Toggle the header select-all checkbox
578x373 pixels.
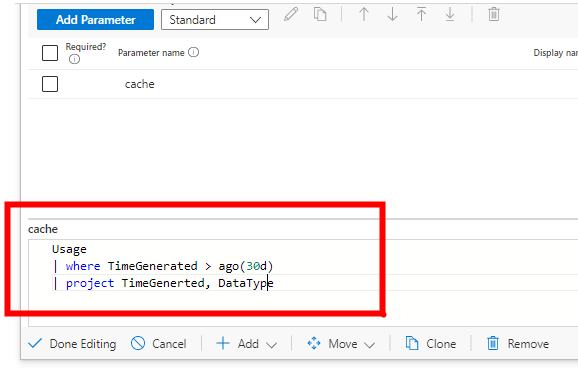[x=50, y=53]
